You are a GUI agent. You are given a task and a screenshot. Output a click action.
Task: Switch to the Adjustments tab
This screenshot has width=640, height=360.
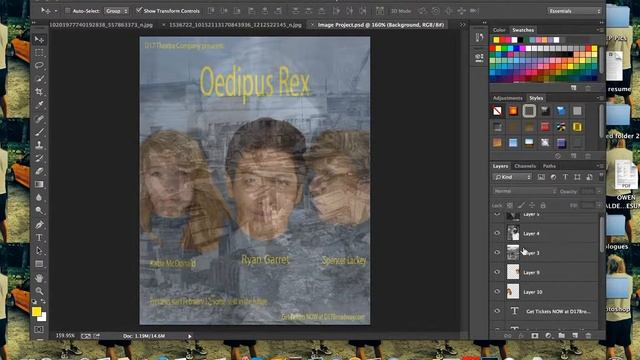click(508, 98)
